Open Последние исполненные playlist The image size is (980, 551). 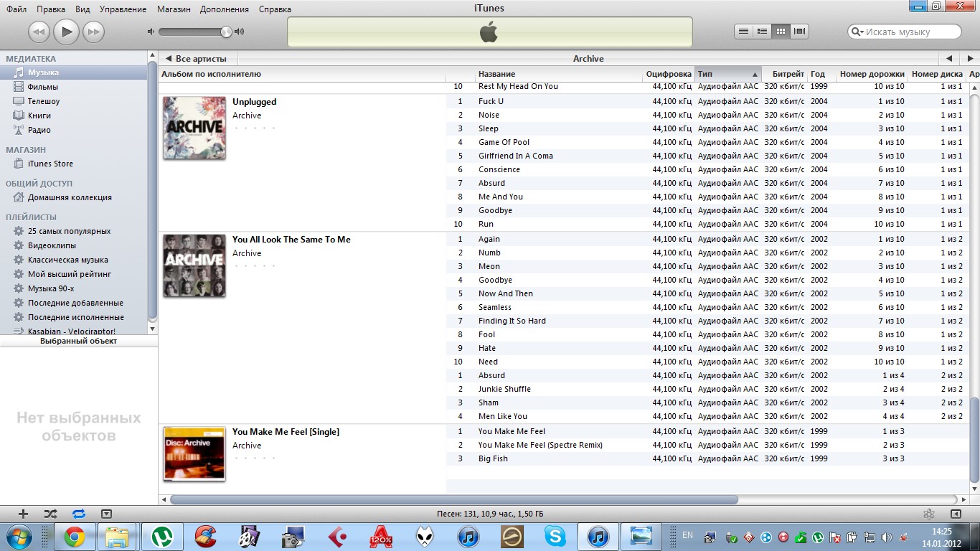click(76, 317)
